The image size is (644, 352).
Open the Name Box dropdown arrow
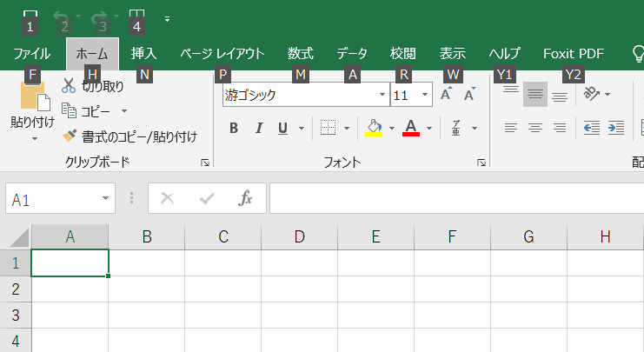coord(105,199)
